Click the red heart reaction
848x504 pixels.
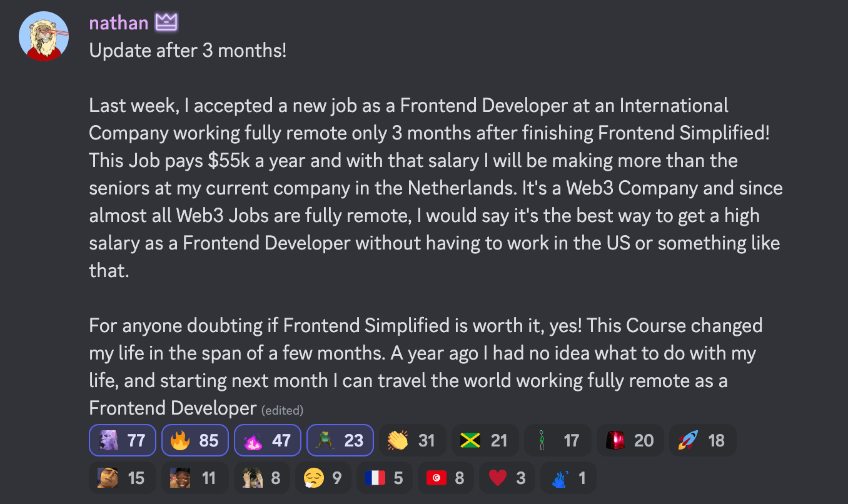point(507,478)
